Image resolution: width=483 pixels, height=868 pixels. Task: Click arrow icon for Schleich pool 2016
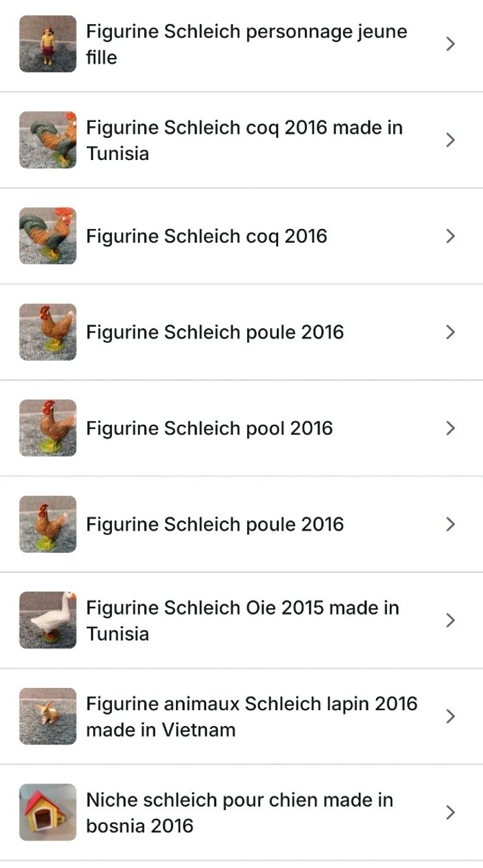click(451, 428)
